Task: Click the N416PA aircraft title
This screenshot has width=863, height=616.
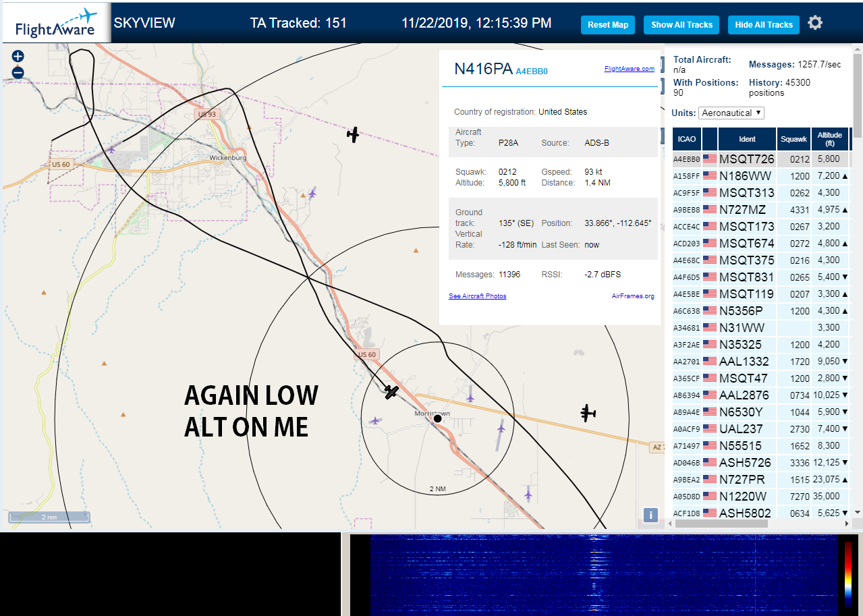Action: (x=483, y=69)
